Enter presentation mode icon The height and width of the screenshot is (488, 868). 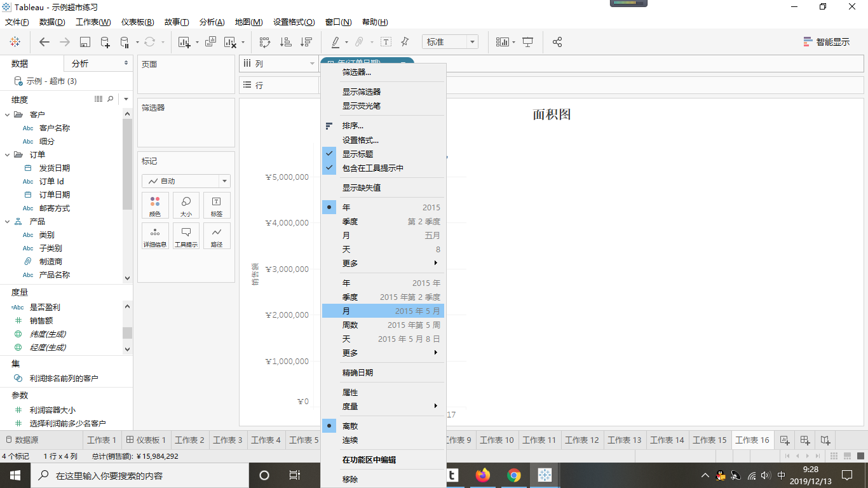(x=527, y=42)
